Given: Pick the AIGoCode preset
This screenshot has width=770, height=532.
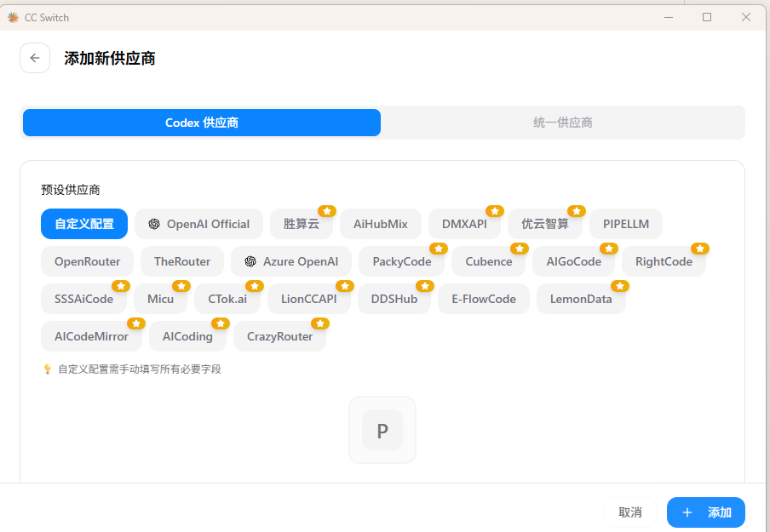Looking at the screenshot, I should (573, 261).
